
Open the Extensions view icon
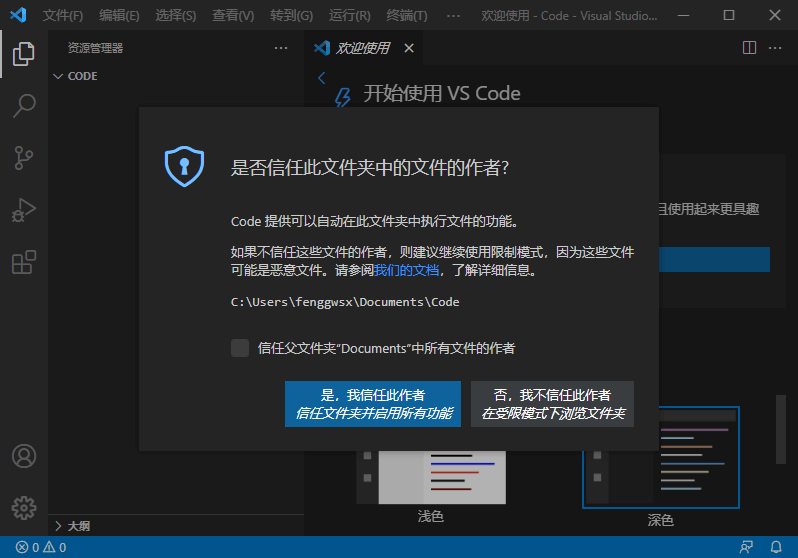[x=24, y=262]
